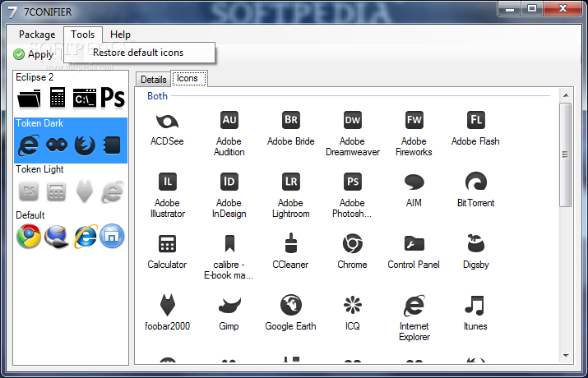Select the Adobe Dreamweaver icon
Screen dimensions: 588x378
tap(353, 120)
